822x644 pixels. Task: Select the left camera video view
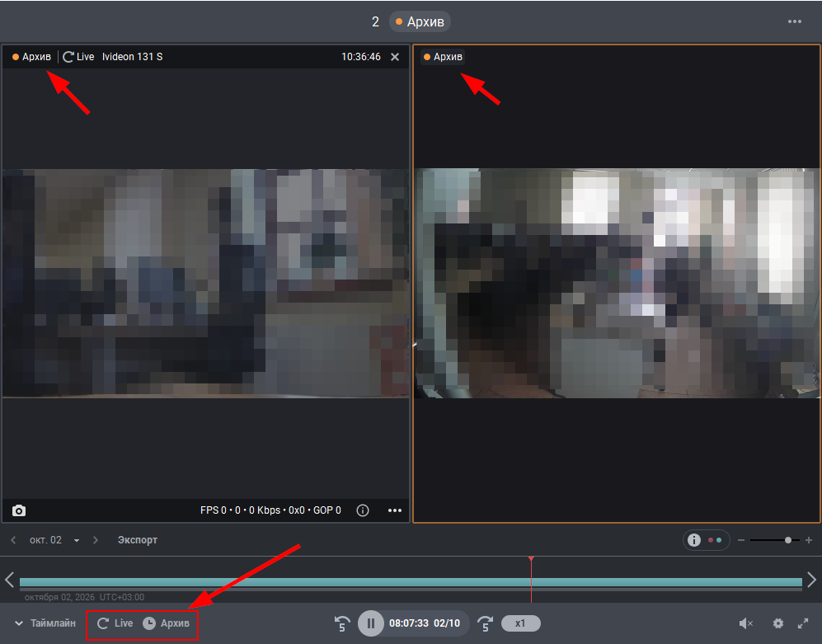tap(205, 284)
